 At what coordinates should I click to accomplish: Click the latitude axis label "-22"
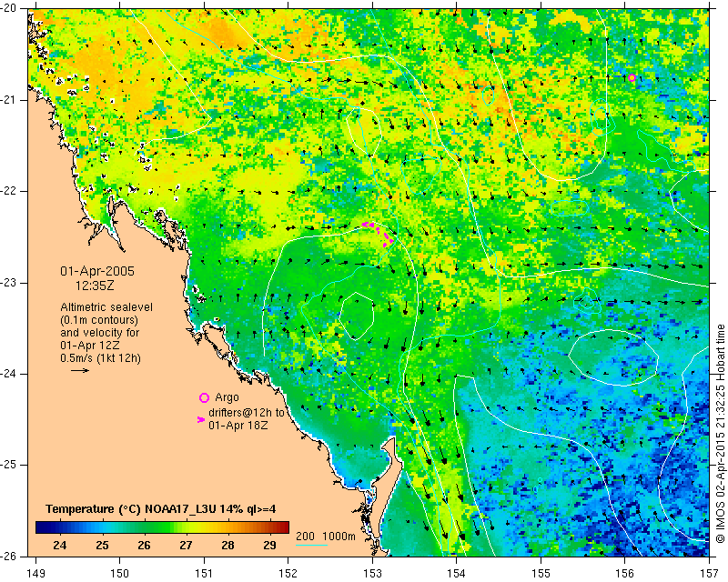(9, 191)
